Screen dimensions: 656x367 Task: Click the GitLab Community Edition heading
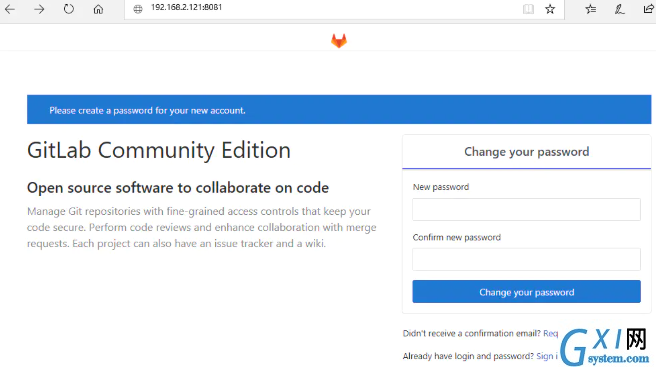[159, 150]
